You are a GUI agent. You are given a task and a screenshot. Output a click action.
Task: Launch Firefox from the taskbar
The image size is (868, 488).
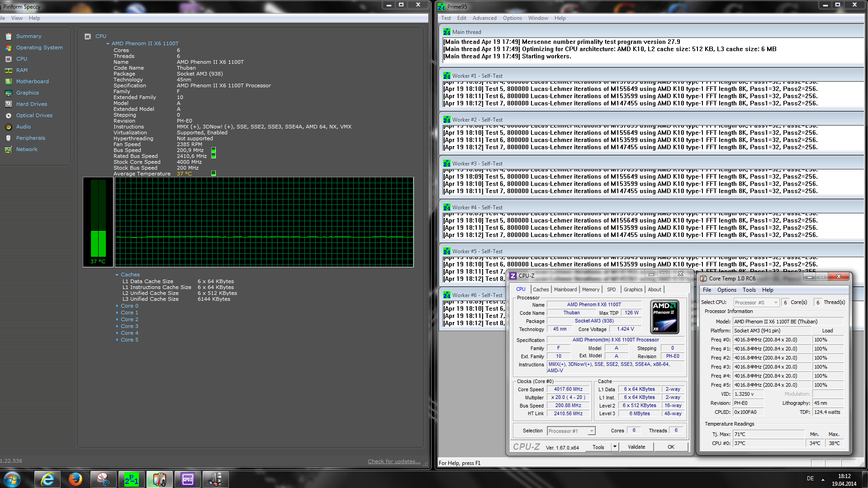point(75,479)
